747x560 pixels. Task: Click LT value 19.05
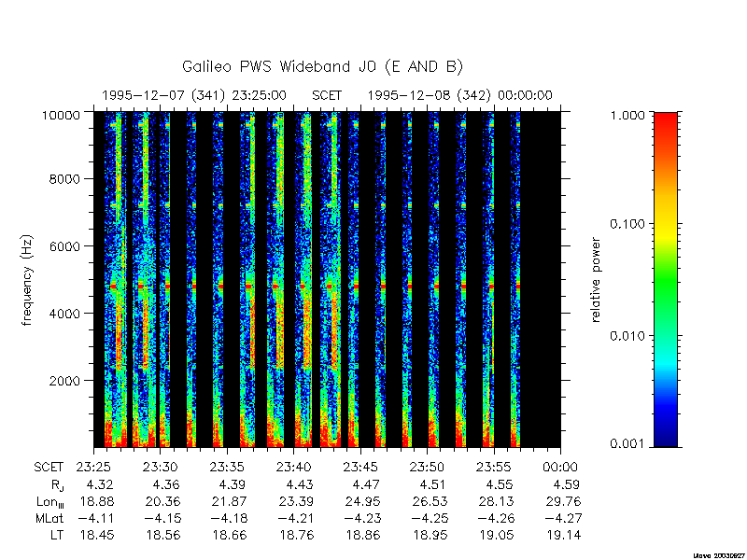coord(497,535)
